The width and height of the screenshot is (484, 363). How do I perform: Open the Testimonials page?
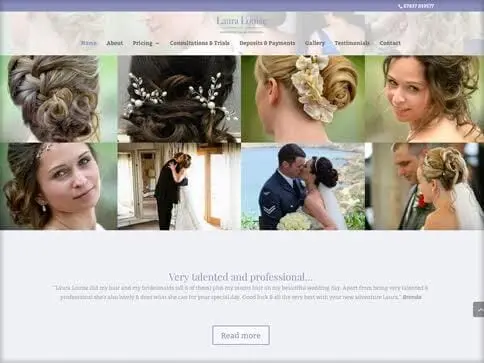pos(352,43)
